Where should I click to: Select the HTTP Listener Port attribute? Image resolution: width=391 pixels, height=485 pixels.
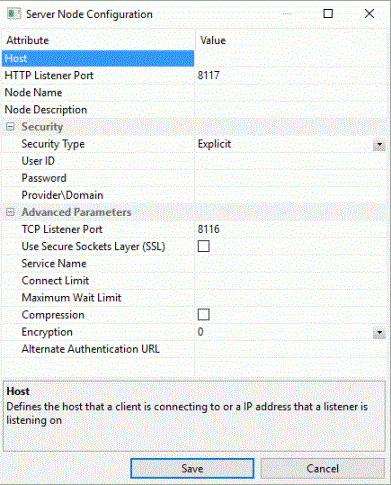pyautogui.click(x=49, y=75)
